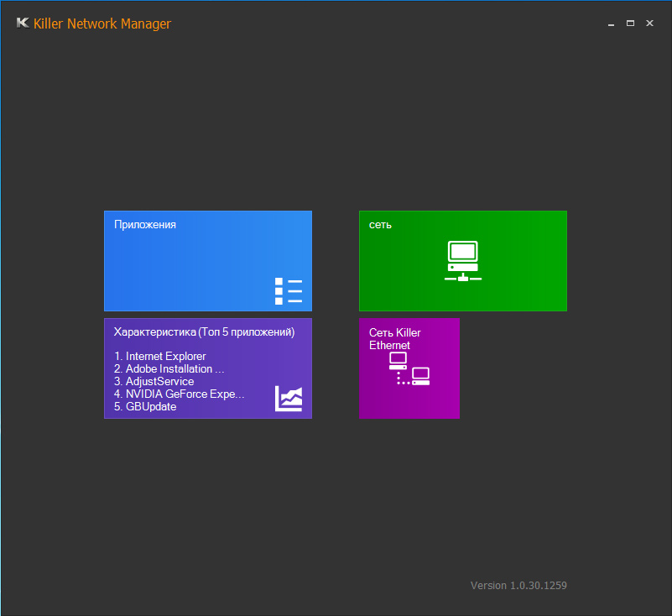
Task: Open the green сеть tile
Action: pos(463,261)
